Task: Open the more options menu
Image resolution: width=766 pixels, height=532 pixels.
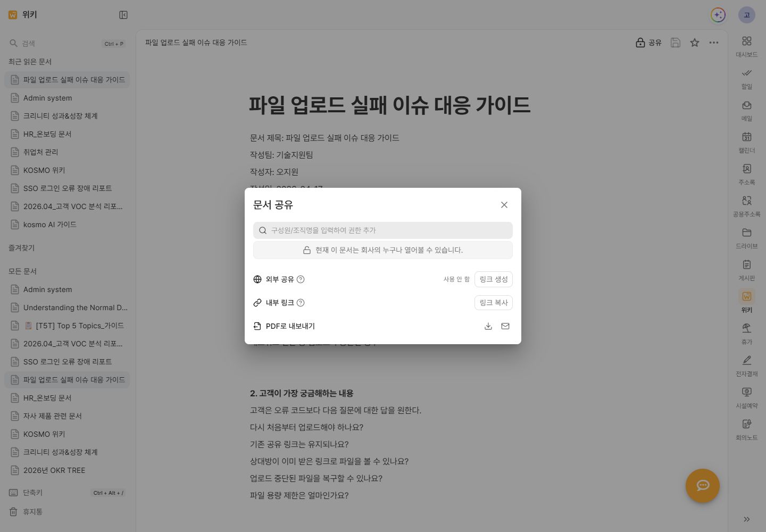Action: coord(714,43)
